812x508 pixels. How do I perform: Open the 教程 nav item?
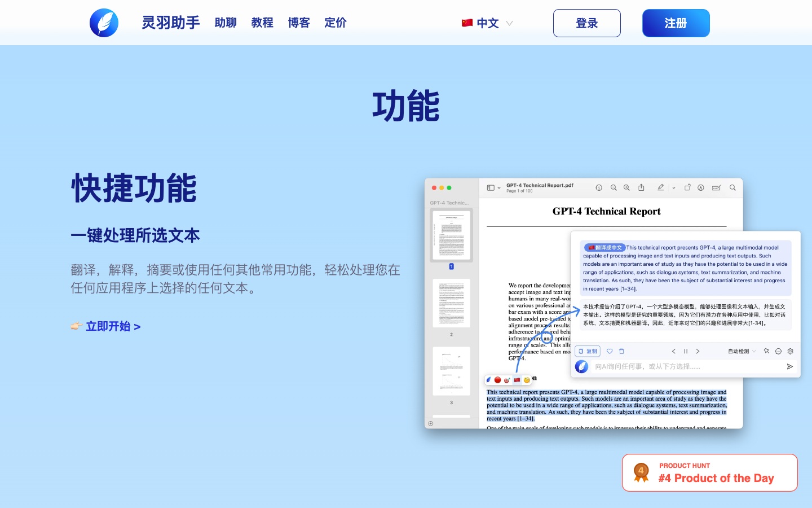(x=262, y=23)
